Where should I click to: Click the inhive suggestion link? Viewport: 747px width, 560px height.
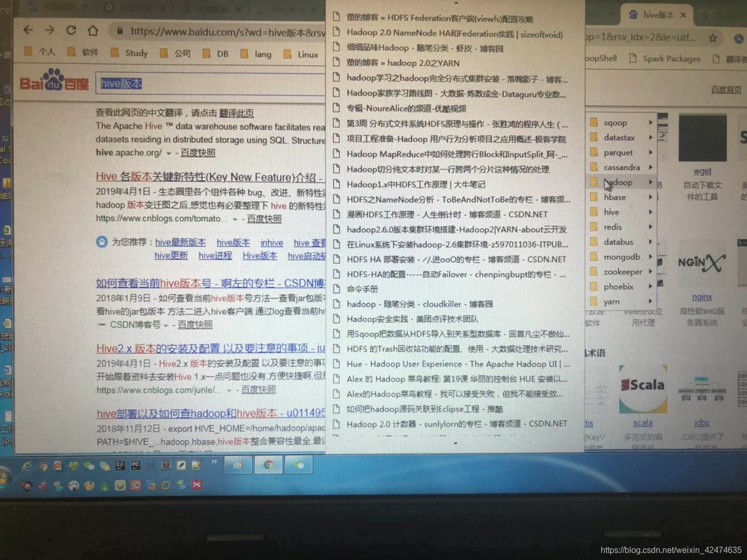coord(272,243)
